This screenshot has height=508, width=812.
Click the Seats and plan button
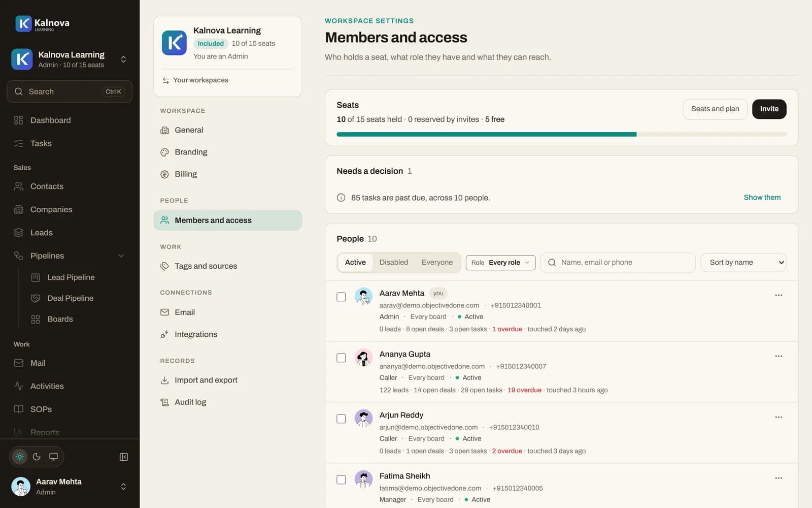click(x=715, y=109)
